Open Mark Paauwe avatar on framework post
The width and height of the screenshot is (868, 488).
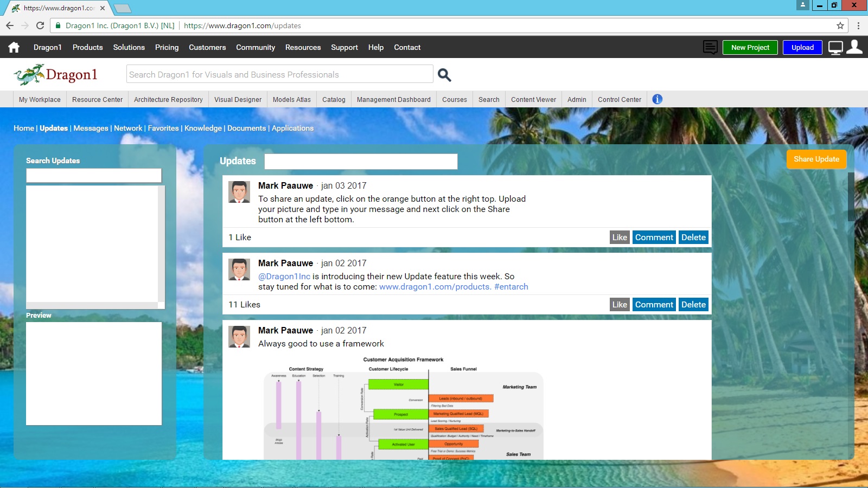pos(239,337)
